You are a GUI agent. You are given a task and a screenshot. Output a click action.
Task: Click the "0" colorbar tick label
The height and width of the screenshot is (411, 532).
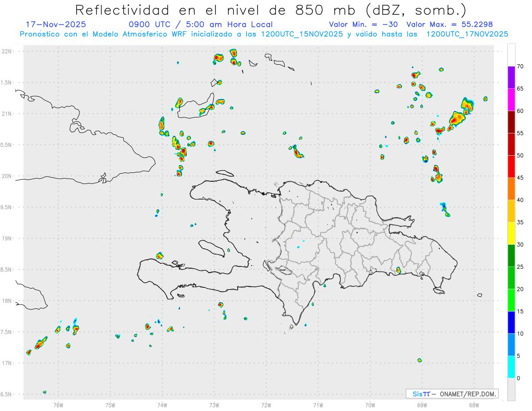[x=518, y=378]
